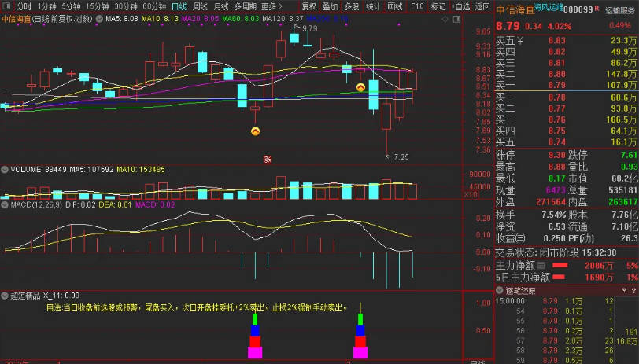Image resolution: width=639 pixels, height=364 pixels.
Task: Open the filter icon in the 逐笔还原 header
Action: pos(624,290)
